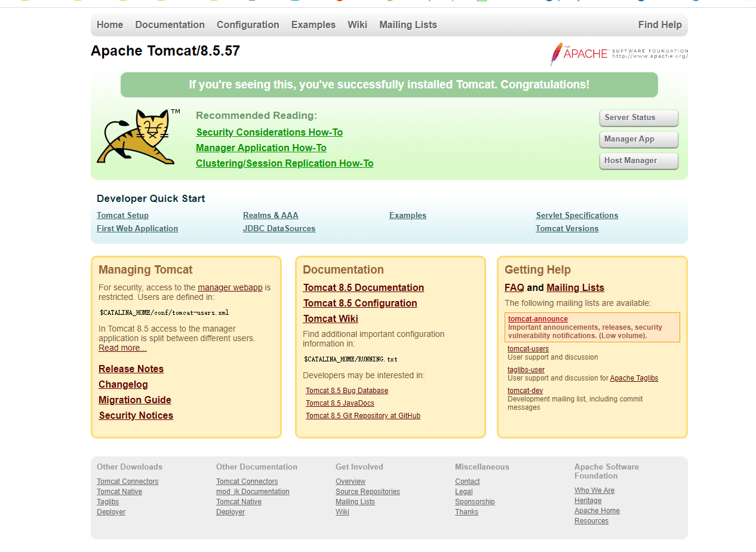
Task: Open Servlet Specifications link
Action: 577,215
